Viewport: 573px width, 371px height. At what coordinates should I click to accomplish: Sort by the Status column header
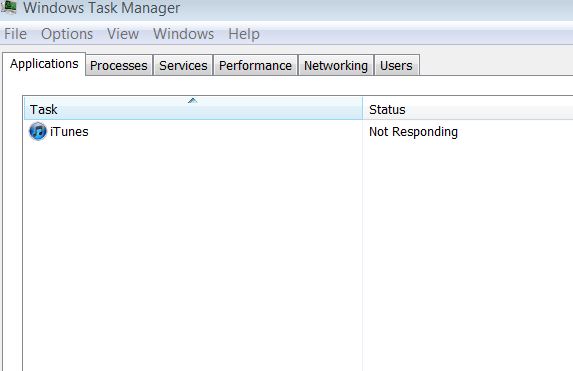[x=468, y=109]
